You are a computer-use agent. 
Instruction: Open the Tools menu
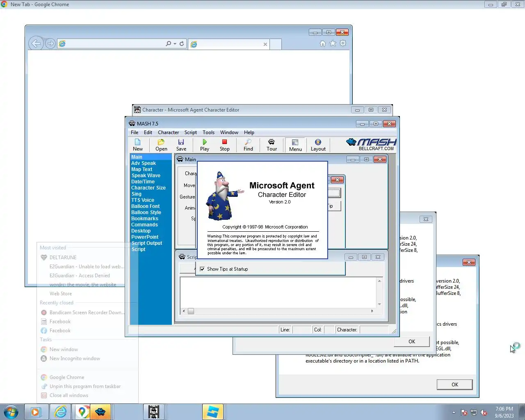click(208, 132)
